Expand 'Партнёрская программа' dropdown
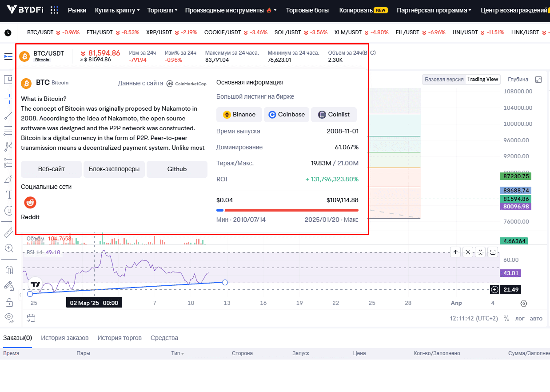The width and height of the screenshot is (550, 392). click(434, 10)
